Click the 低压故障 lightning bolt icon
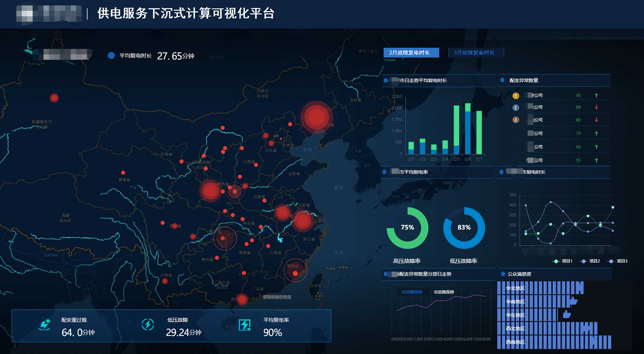The width and height of the screenshot is (644, 354). point(148,324)
